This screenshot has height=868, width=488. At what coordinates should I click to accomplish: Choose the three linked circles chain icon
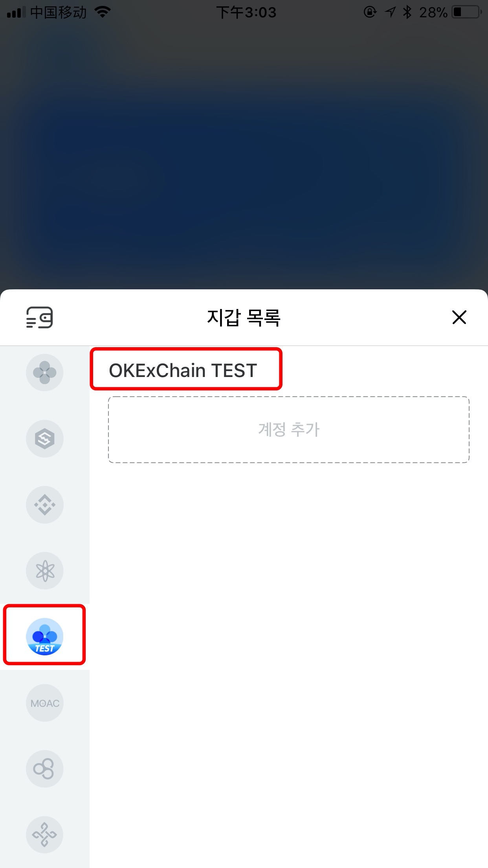click(45, 769)
